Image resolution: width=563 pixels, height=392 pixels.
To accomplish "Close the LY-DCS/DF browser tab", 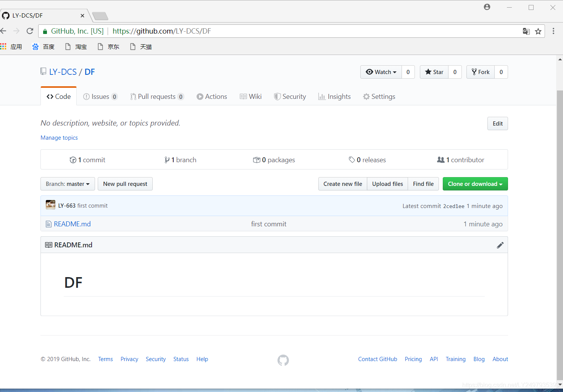I will point(82,16).
